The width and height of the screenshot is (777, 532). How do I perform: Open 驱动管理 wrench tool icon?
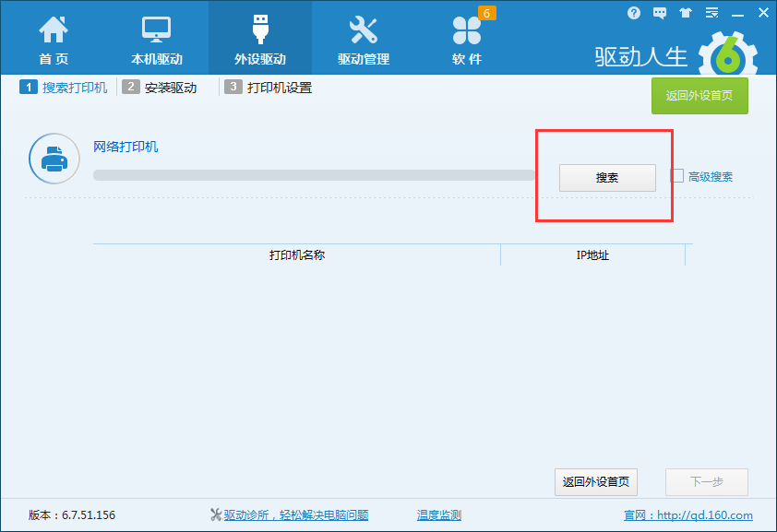pos(363,30)
